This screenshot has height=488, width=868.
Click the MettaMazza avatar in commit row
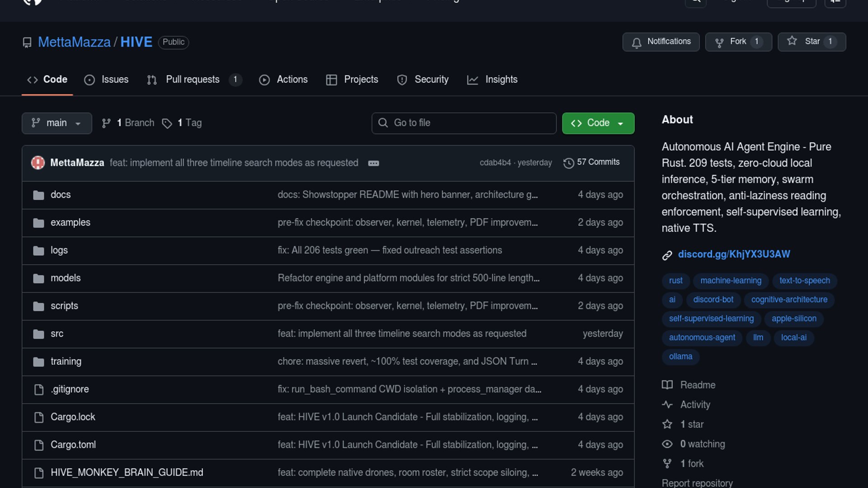pos(38,163)
